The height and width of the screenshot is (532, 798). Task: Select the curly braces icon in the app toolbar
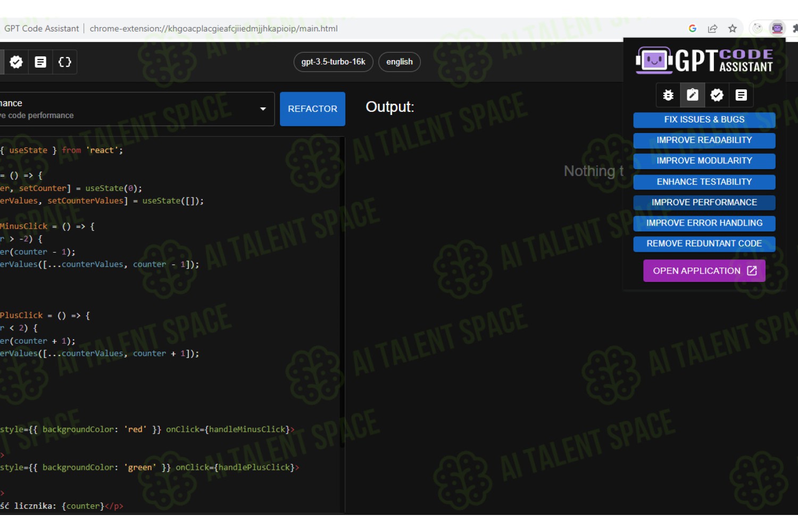65,62
